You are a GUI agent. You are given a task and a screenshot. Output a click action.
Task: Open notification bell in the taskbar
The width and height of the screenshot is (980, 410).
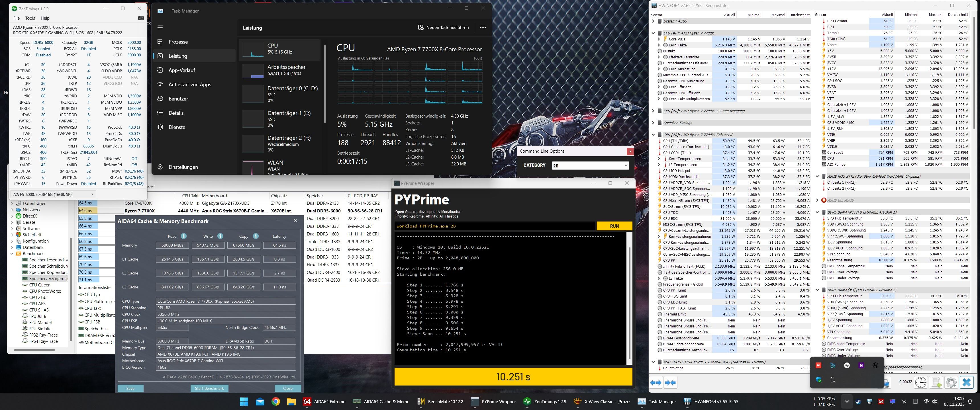[x=970, y=402]
